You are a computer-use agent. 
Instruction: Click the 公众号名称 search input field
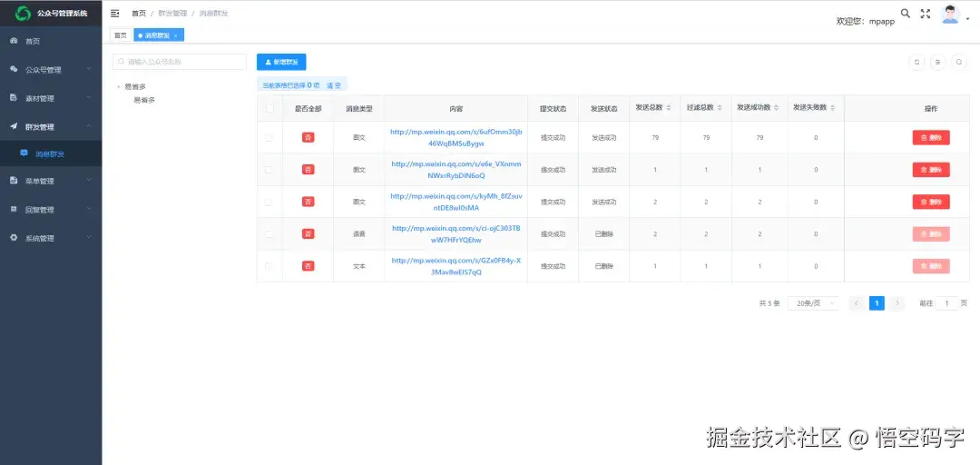point(180,62)
